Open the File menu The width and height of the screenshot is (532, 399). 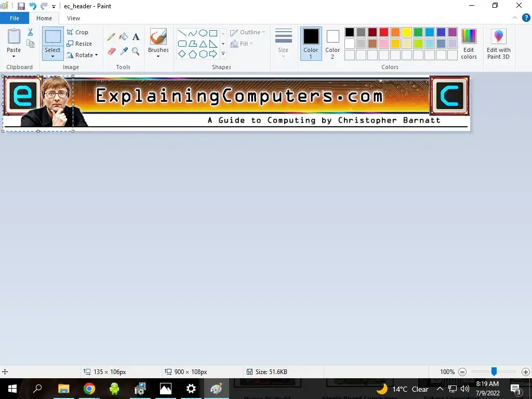click(15, 18)
